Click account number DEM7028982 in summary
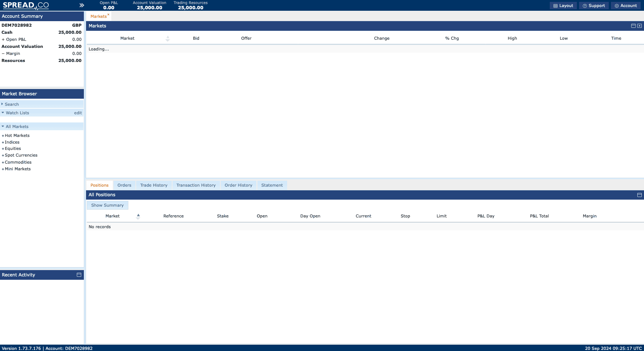Viewport: 644px width, 351px height. point(17,25)
